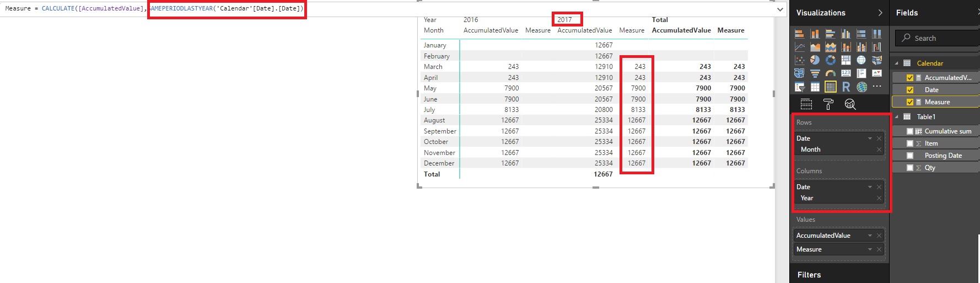Remove AccumulatedValue from Values well
This screenshot has height=283, width=980.
pyautogui.click(x=879, y=236)
